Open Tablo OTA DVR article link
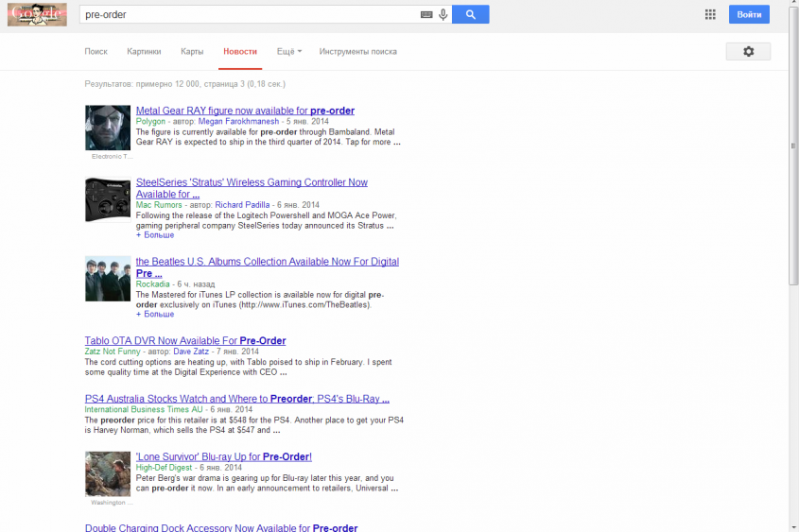This screenshot has height=532, width=799. click(185, 341)
